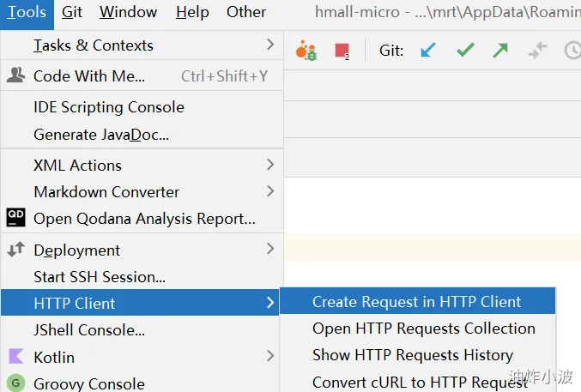This screenshot has height=392, width=581.
Task: Expand the Kotlin chevron
Action: coord(270,356)
